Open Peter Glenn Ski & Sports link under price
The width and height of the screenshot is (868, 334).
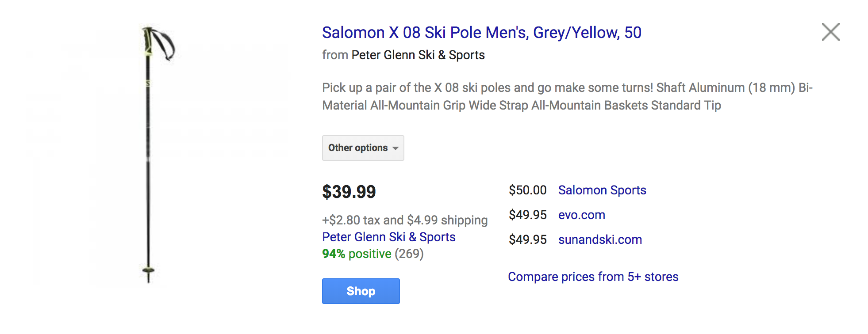tap(388, 237)
